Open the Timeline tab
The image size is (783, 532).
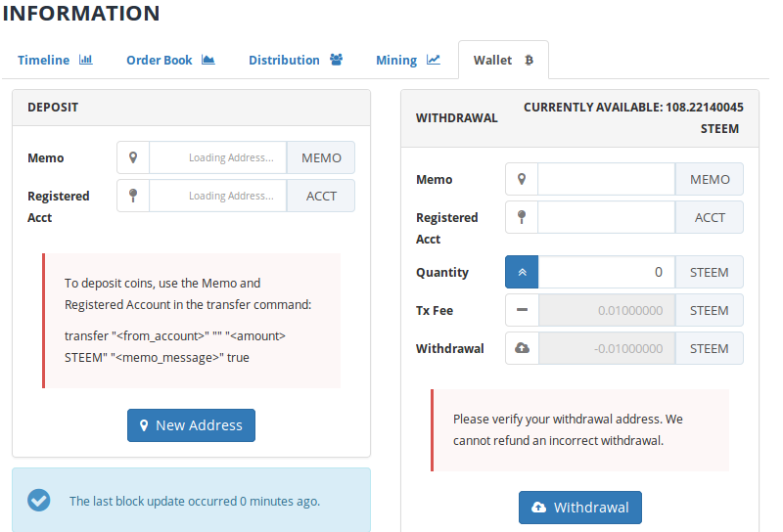tap(55, 61)
